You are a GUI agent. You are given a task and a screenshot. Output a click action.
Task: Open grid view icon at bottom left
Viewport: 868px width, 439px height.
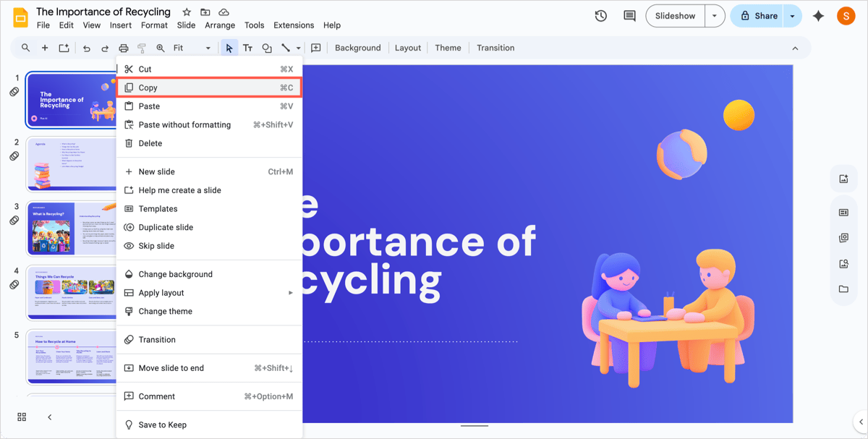22,417
